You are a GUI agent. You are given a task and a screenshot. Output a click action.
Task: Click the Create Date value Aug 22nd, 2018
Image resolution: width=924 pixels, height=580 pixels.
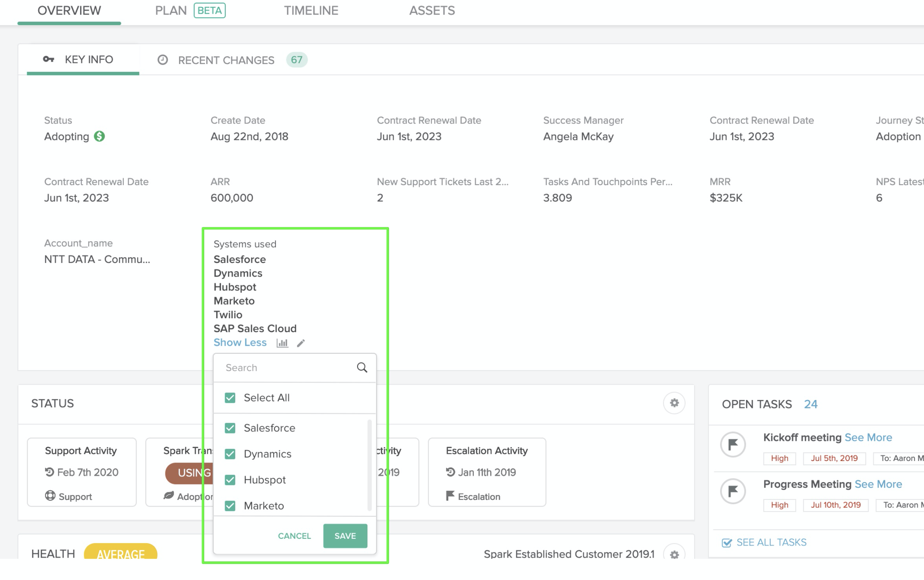(x=249, y=136)
